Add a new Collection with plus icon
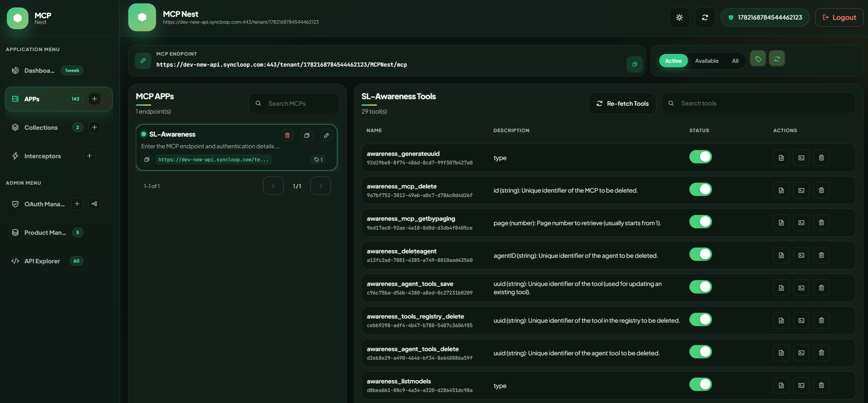 [94, 127]
